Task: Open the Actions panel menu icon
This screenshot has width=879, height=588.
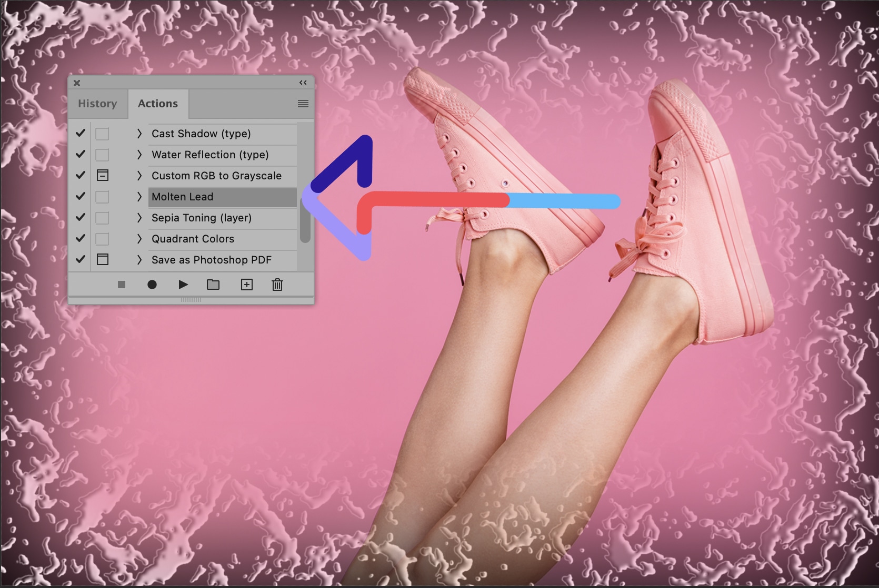Action: pyautogui.click(x=303, y=103)
